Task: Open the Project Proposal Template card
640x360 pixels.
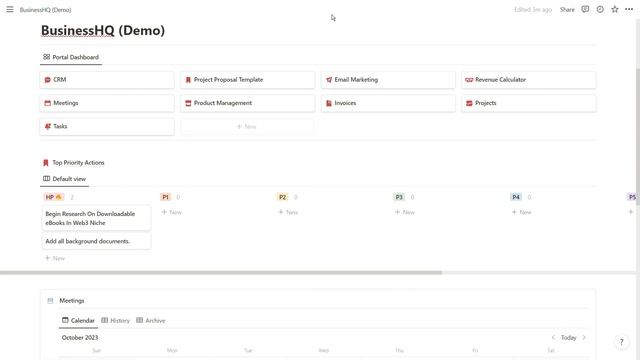Action: click(x=247, y=80)
